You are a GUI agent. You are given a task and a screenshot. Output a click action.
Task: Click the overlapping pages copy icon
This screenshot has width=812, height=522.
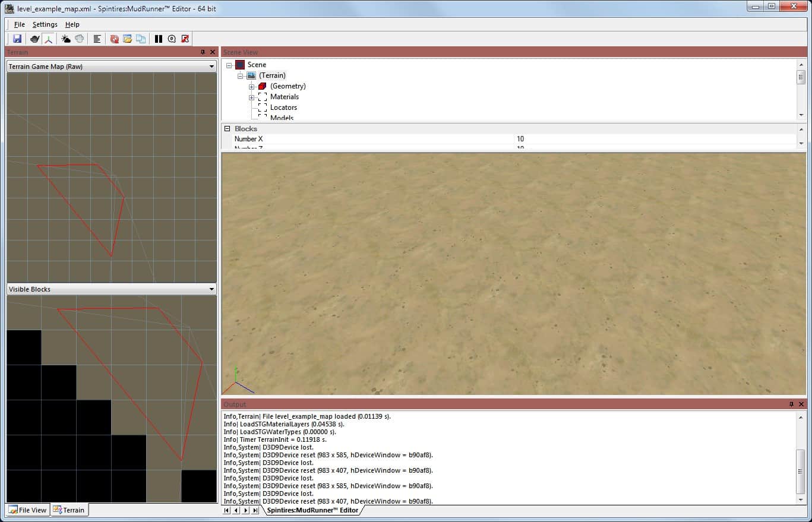141,39
